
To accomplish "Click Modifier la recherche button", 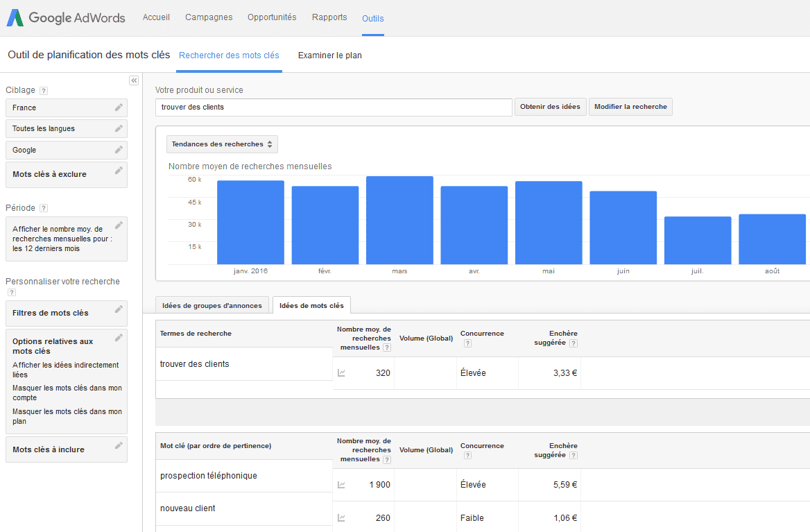I will pyautogui.click(x=631, y=106).
